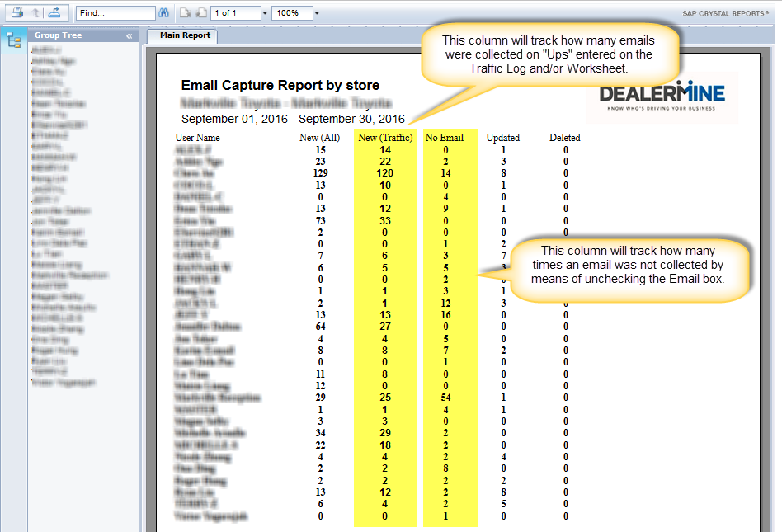This screenshot has height=532, width=782.
Task: Select the first Group Tree entry
Action: pos(47,50)
